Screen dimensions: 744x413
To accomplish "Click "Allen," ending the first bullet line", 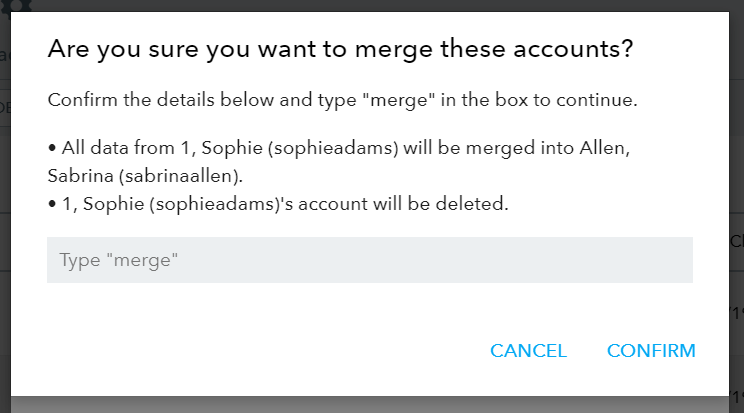I will point(604,148).
